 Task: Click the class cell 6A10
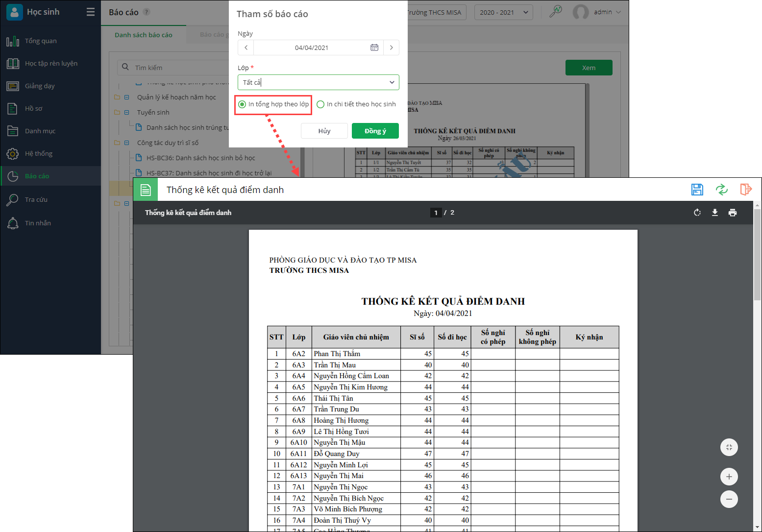click(x=299, y=442)
